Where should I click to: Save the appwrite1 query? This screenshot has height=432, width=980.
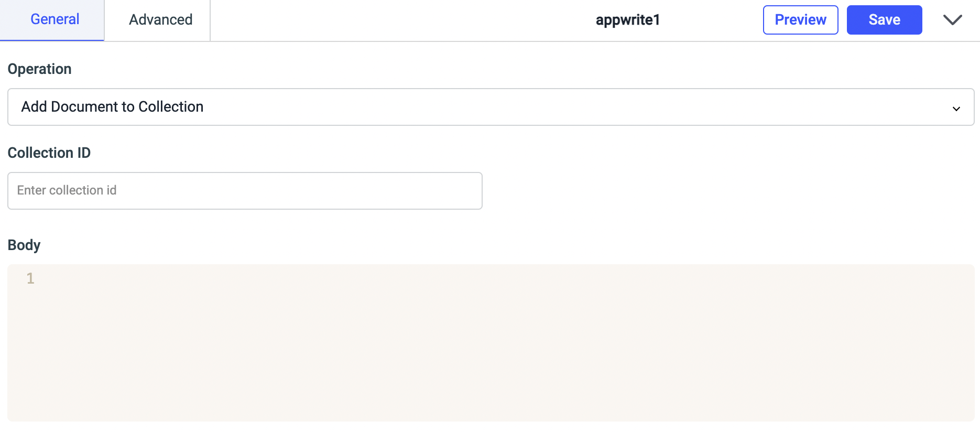coord(884,20)
